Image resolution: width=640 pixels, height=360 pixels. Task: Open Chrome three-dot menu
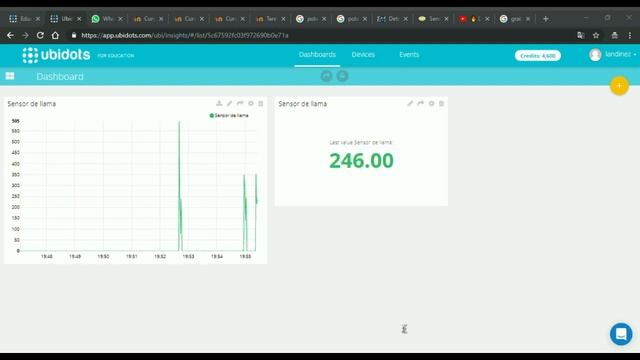tap(630, 36)
